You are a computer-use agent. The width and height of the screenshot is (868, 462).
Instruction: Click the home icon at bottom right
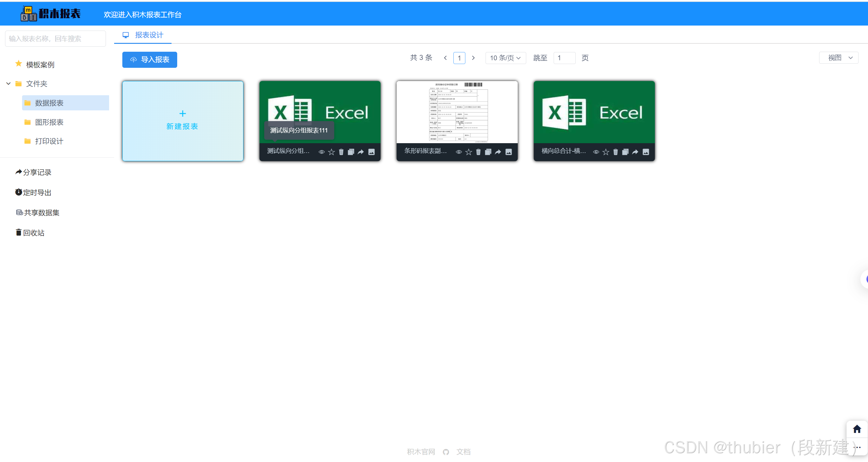857,429
